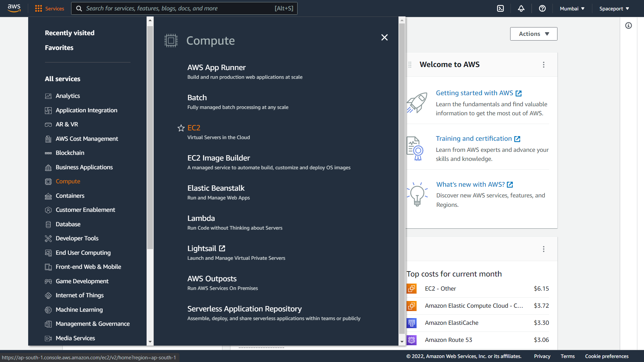Open Cookie preferences
Viewport: 644px width, 362px height.
point(607,356)
